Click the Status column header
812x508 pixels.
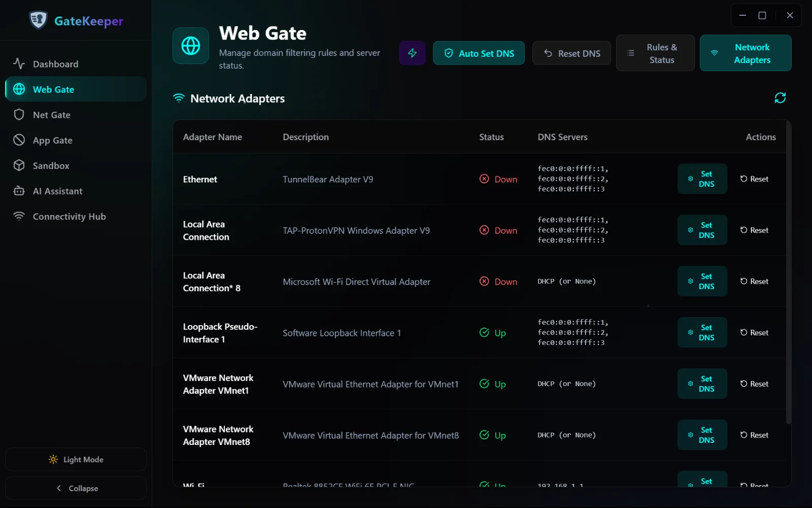click(491, 137)
